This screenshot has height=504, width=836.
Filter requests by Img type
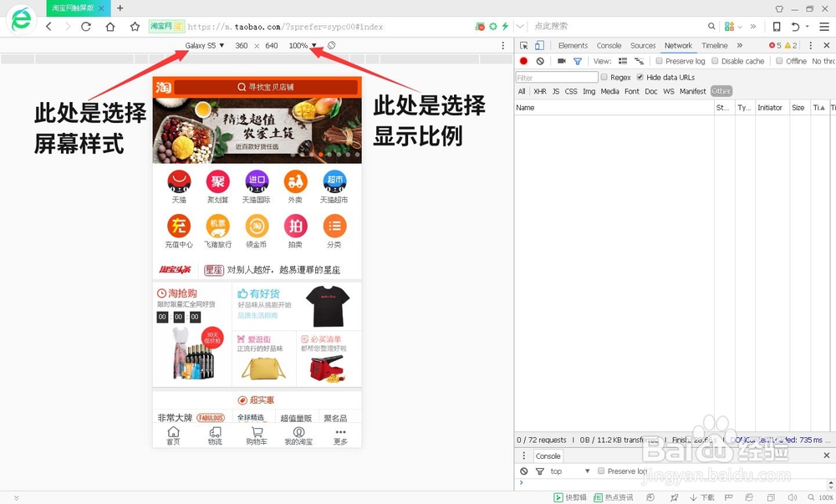click(589, 92)
